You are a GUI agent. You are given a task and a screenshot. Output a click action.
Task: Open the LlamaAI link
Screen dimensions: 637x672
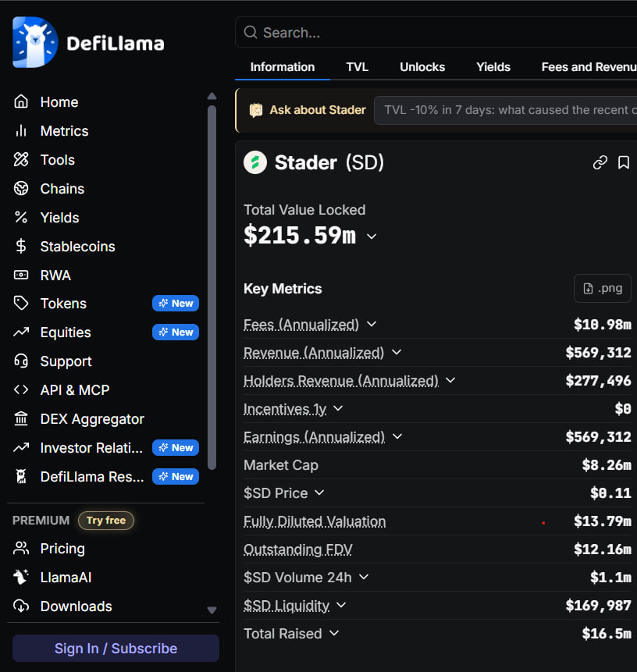tap(66, 578)
